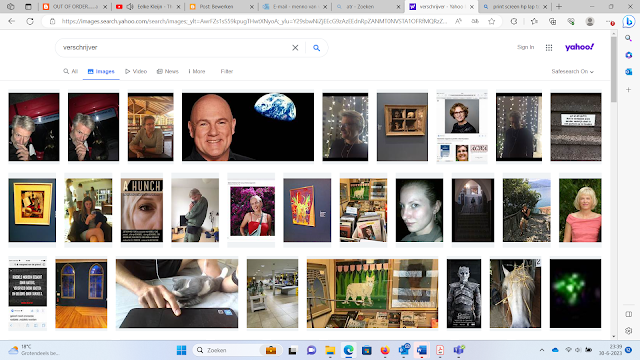640x360 pixels.
Task: Open the blue arched windows room thumbnail
Action: click(81, 293)
